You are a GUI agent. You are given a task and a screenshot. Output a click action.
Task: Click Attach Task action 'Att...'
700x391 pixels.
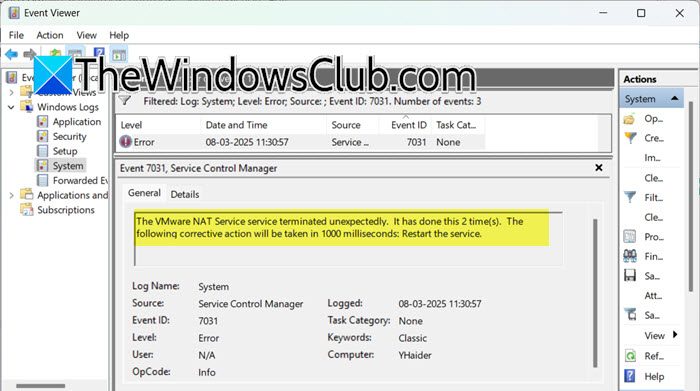(653, 295)
